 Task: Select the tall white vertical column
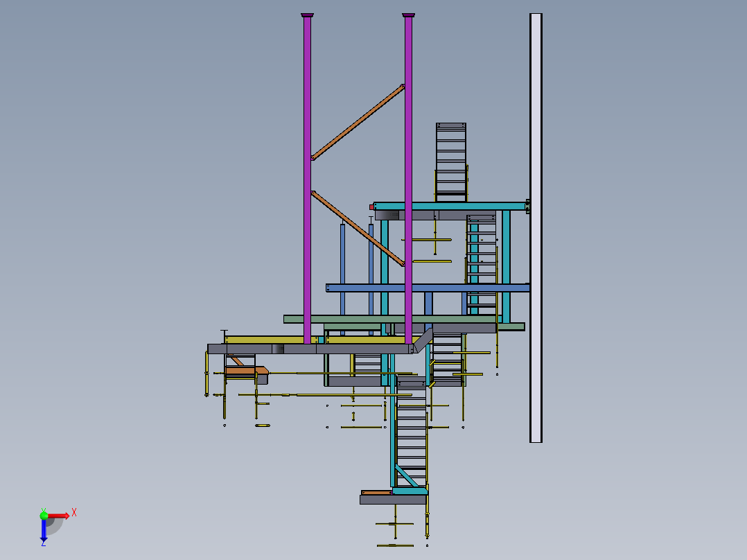pyautogui.click(x=536, y=228)
